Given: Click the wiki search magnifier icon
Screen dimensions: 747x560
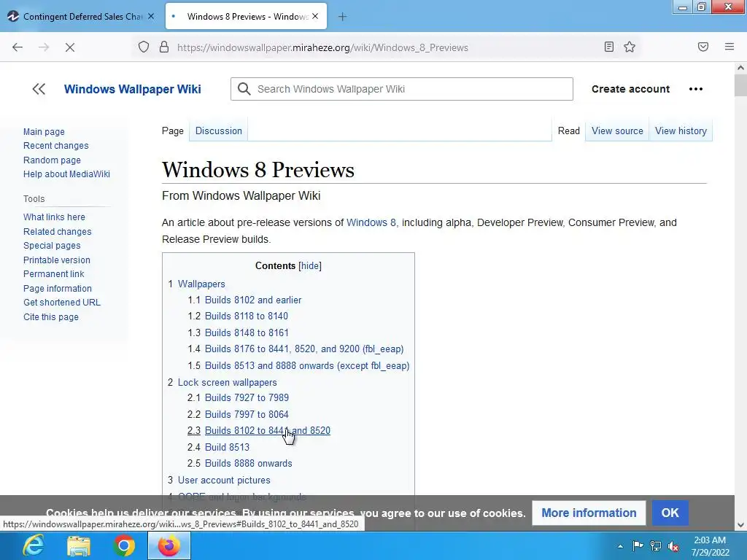Looking at the screenshot, I should [244, 89].
